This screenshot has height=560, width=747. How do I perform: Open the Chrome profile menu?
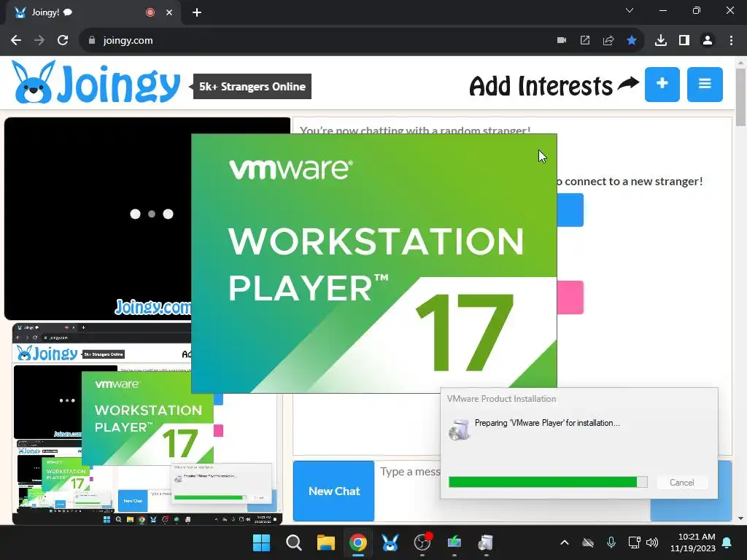(x=708, y=41)
